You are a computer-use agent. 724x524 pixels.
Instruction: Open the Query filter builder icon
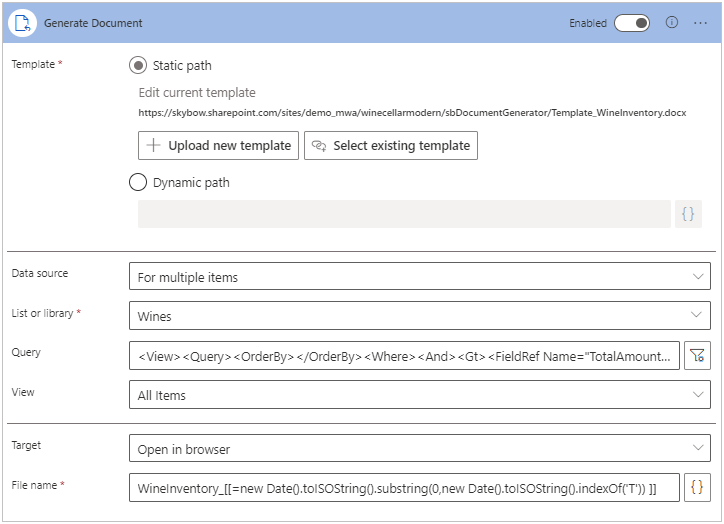698,355
